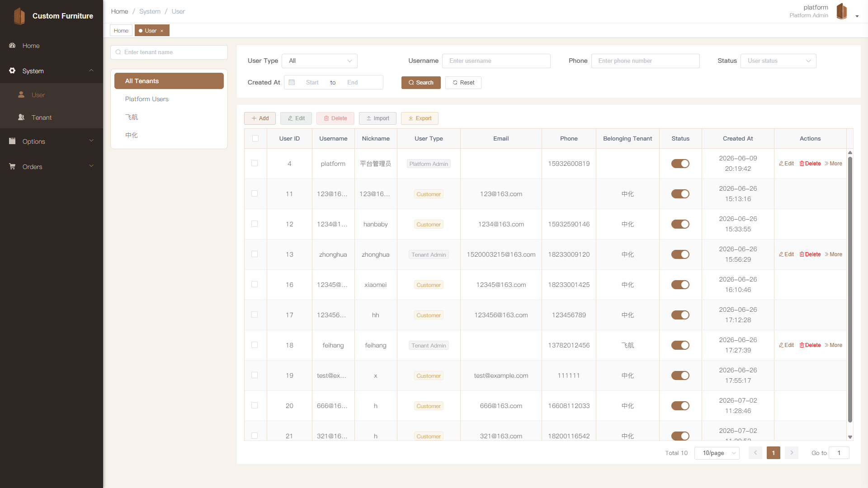Switch to the Home tab

coord(121,31)
